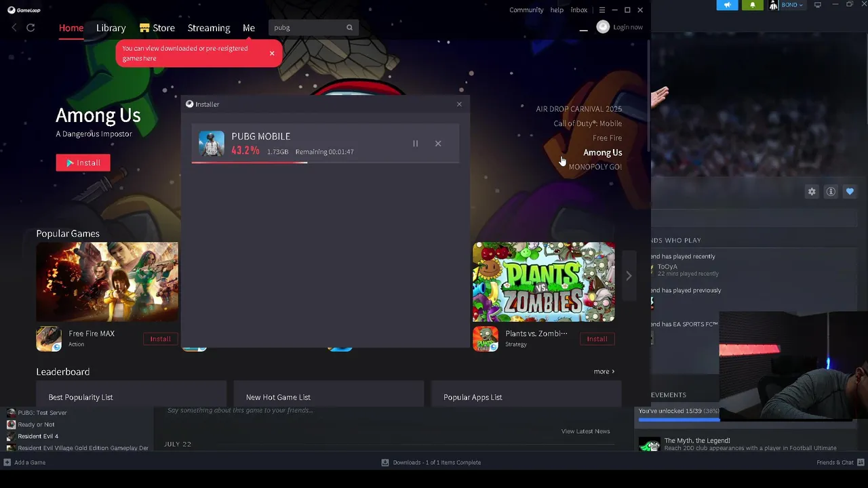Open Free Fire MAX thumbnail image
The image size is (868, 488).
click(107, 282)
